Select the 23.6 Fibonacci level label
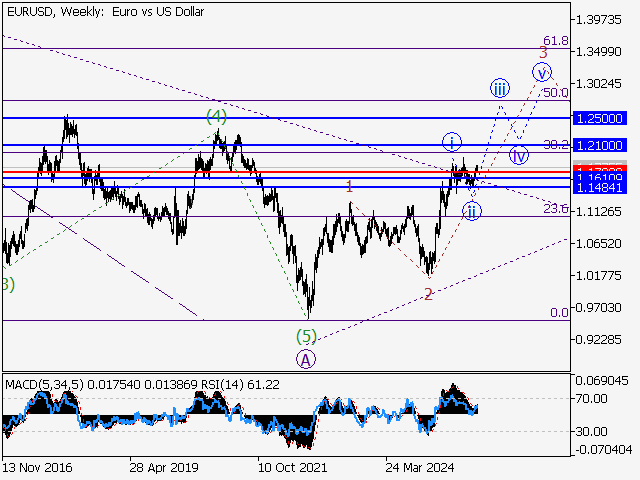The width and height of the screenshot is (640, 480). click(555, 209)
